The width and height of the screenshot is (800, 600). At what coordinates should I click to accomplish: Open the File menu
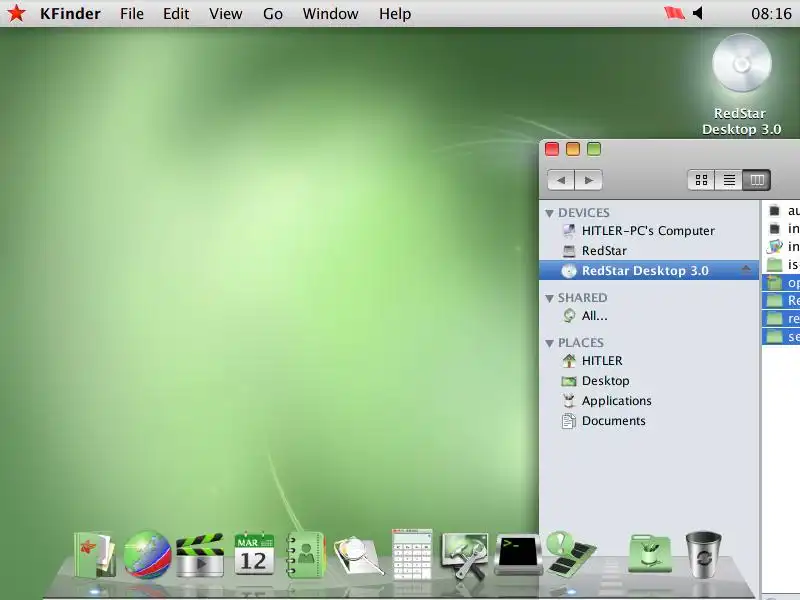coord(132,14)
